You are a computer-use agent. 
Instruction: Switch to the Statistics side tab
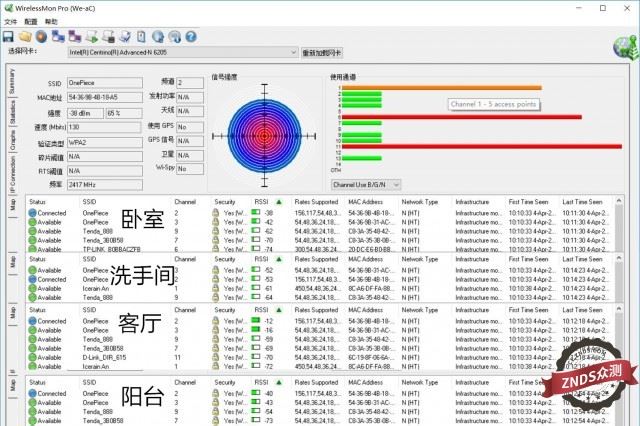point(12,113)
